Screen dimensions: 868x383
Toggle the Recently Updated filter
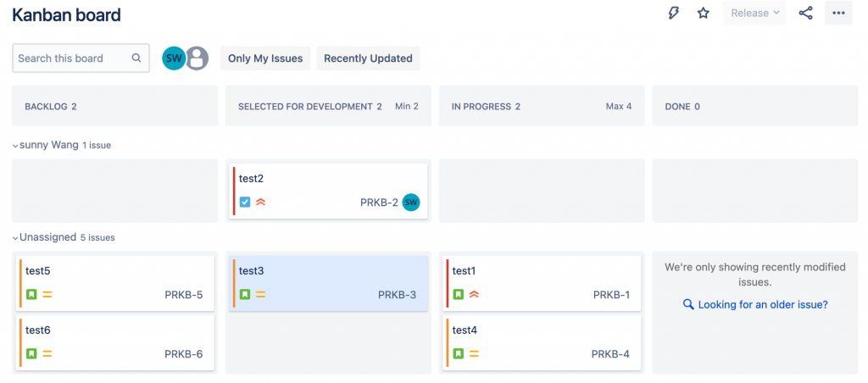click(368, 58)
